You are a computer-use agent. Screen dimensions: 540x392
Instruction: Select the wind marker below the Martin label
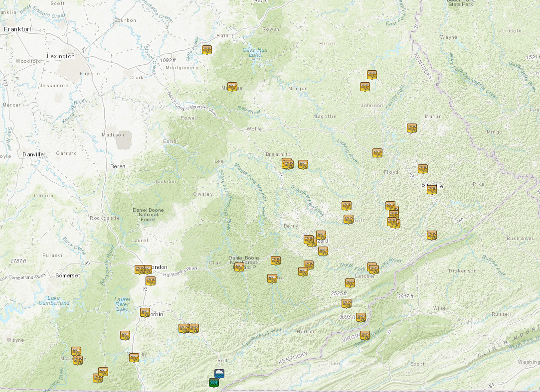pyautogui.click(x=411, y=128)
